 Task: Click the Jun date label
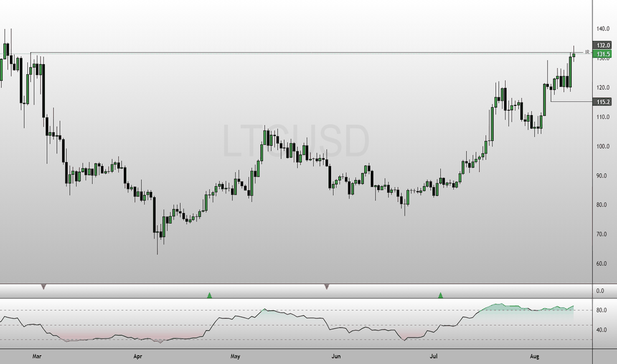point(336,357)
